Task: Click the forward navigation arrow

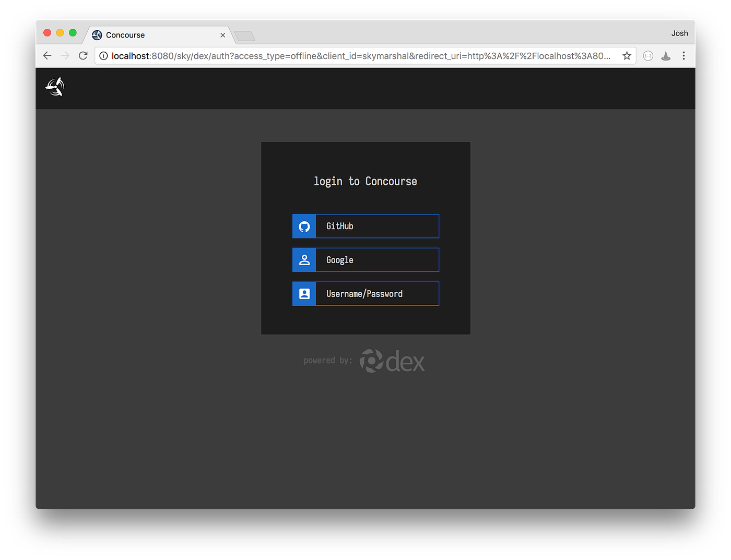Action: (65, 56)
